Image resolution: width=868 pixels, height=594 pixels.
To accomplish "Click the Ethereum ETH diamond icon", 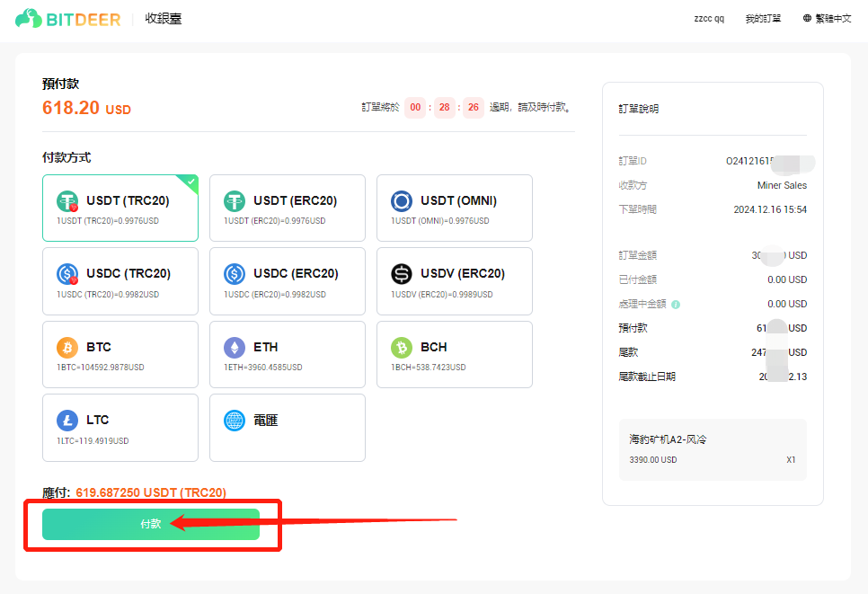I will click(x=235, y=348).
